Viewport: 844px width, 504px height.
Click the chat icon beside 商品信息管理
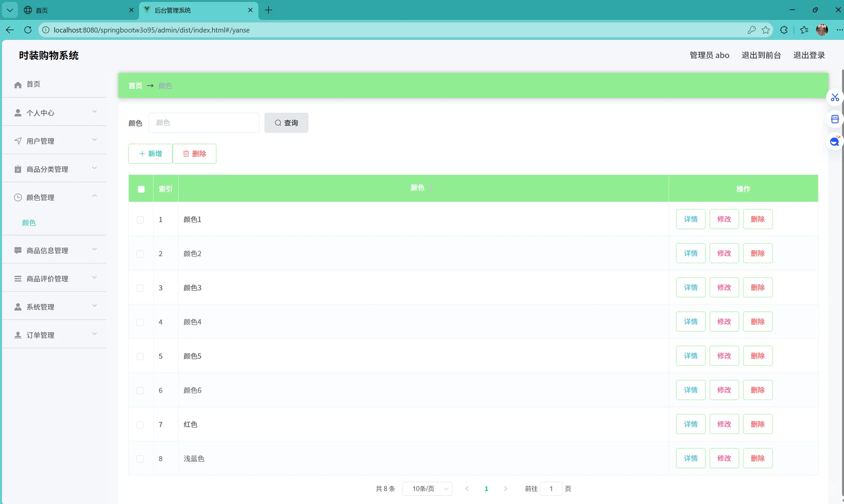[18, 251]
